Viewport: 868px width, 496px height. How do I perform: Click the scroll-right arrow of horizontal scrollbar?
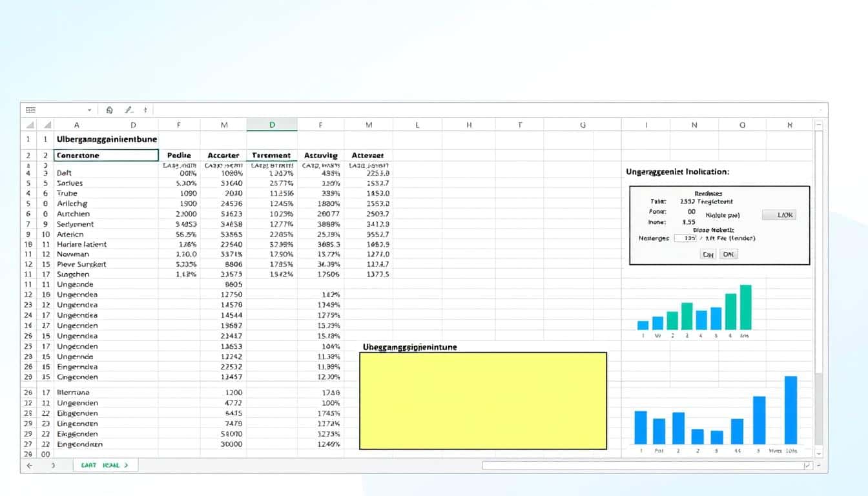click(x=807, y=465)
